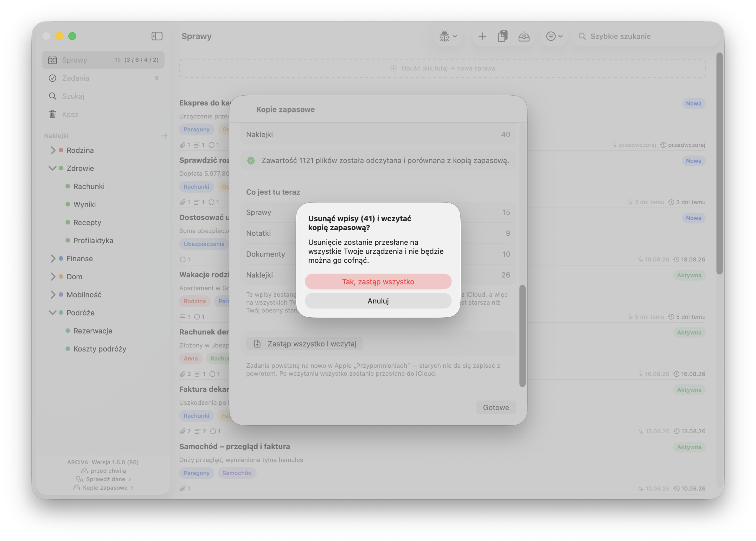Click the Mobilność purple color dot

click(x=61, y=294)
